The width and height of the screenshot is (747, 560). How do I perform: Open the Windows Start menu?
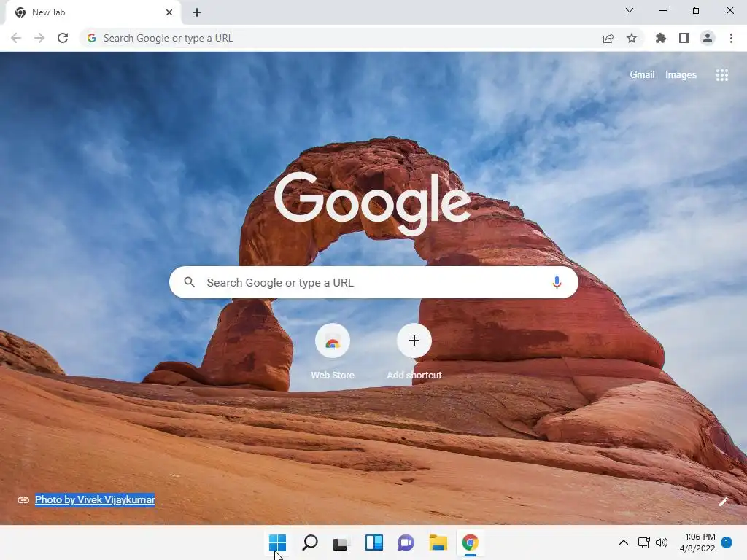tap(277, 542)
